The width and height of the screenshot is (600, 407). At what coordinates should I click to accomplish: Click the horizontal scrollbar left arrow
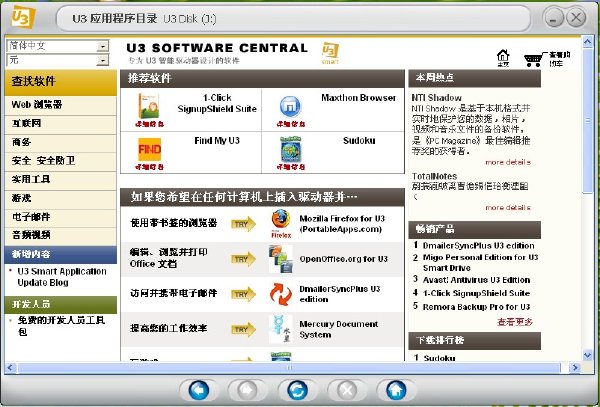click(x=10, y=368)
